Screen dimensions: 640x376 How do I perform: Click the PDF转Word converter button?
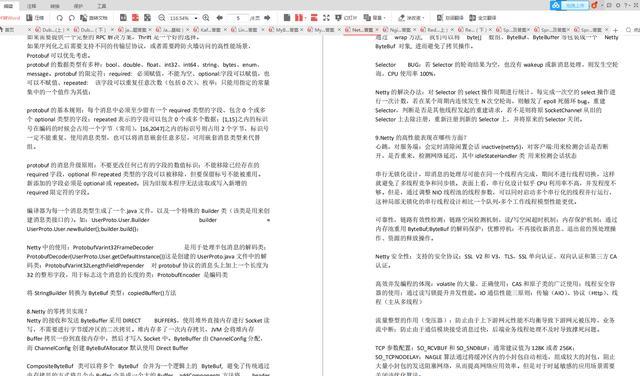[x=10, y=18]
